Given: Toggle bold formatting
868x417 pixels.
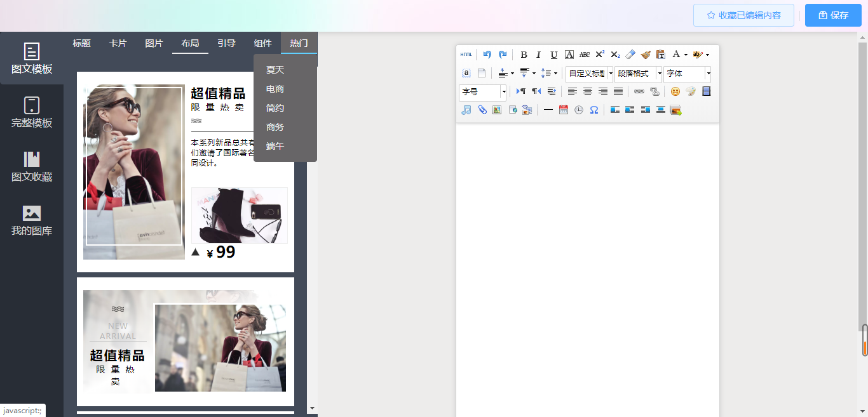Looking at the screenshot, I should (x=524, y=55).
